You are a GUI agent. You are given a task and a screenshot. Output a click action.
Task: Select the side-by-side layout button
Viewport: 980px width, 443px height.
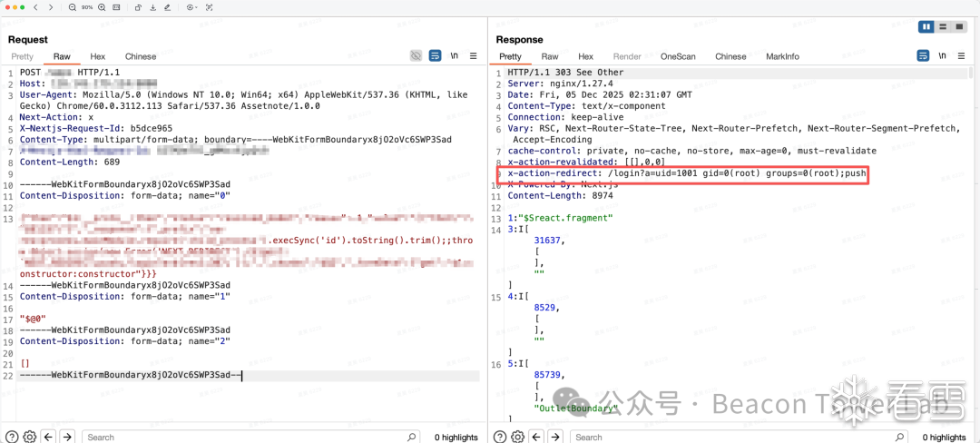pos(926,27)
